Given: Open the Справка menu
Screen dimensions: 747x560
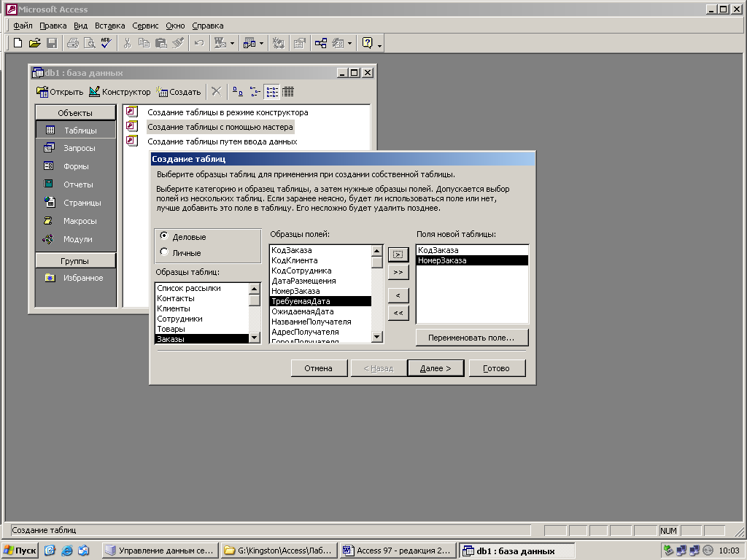Looking at the screenshot, I should (208, 26).
